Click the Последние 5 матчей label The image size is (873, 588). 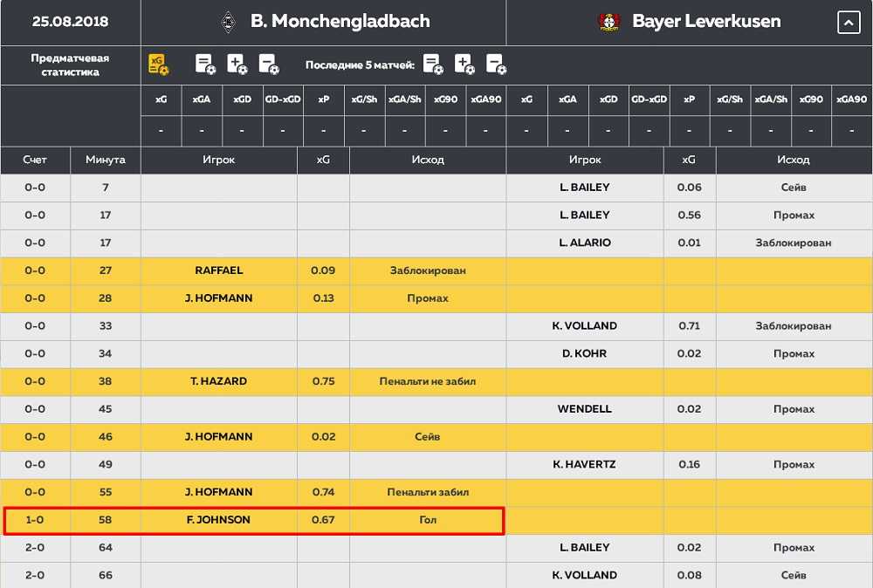[x=360, y=65]
